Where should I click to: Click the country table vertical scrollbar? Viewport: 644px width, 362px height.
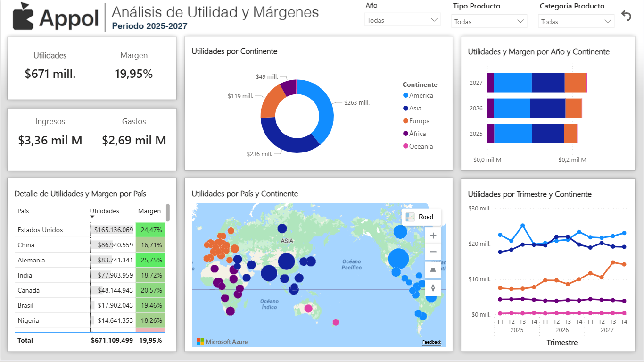point(168,213)
